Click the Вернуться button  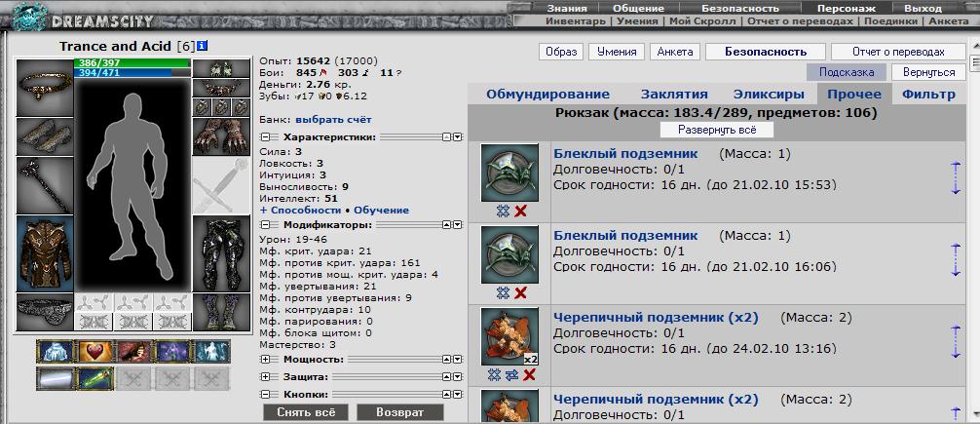click(x=928, y=72)
